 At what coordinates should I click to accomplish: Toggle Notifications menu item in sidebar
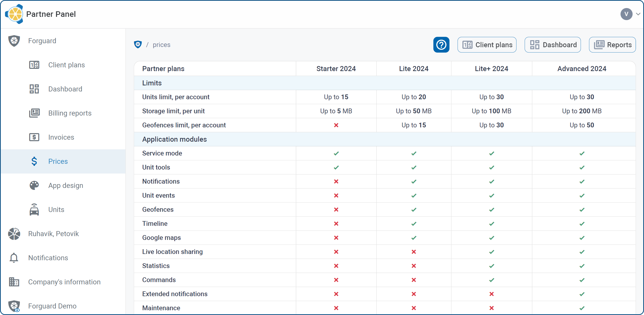pos(63,258)
